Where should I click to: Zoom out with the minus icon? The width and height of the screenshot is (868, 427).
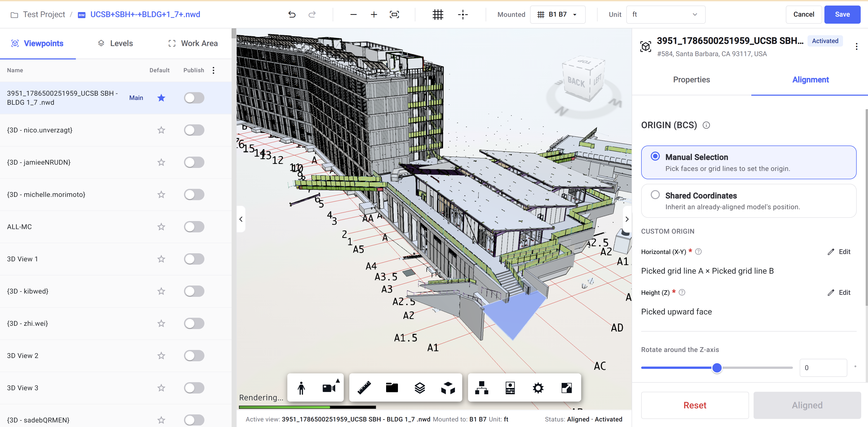tap(353, 14)
